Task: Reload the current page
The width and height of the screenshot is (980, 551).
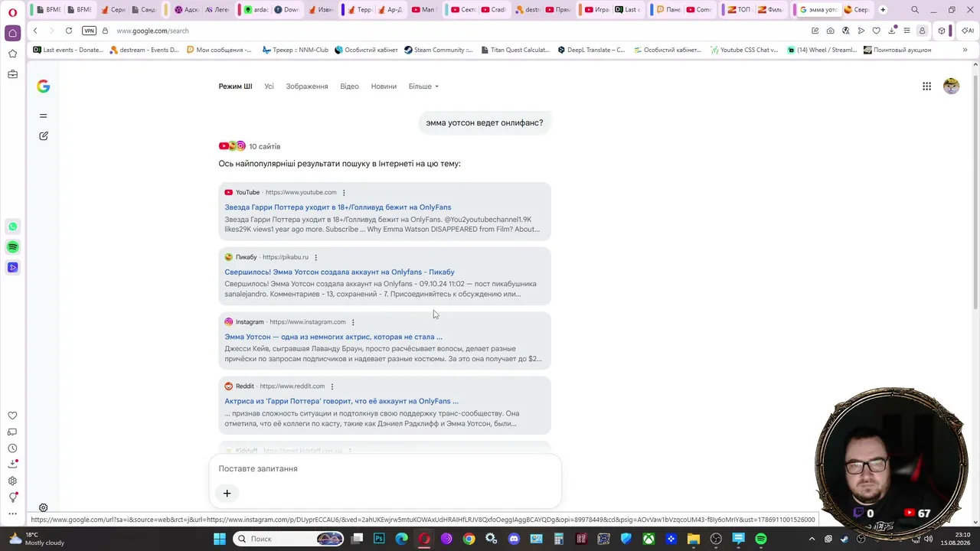Action: pos(69,31)
